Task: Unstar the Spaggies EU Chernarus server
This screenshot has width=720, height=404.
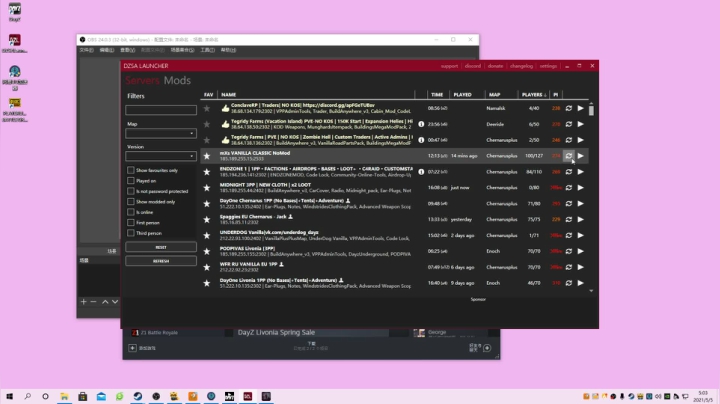Action: pyautogui.click(x=207, y=219)
